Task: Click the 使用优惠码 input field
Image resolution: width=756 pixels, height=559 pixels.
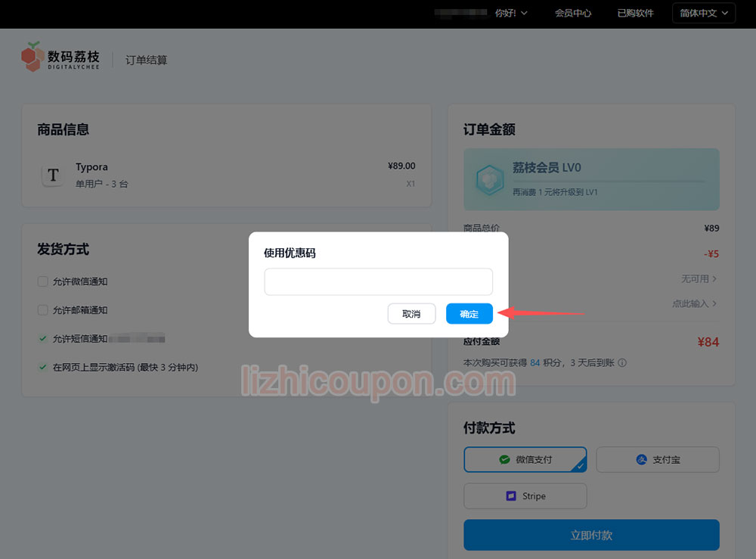Action: coord(379,281)
